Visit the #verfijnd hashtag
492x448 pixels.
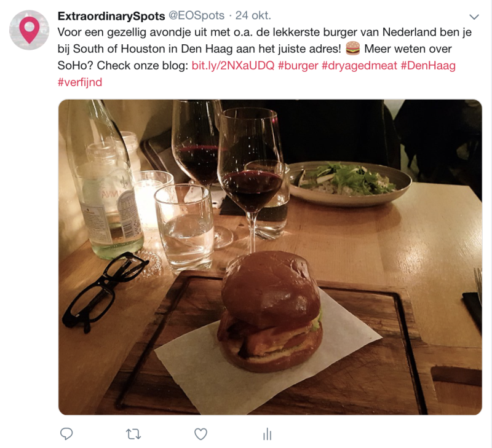(x=80, y=82)
